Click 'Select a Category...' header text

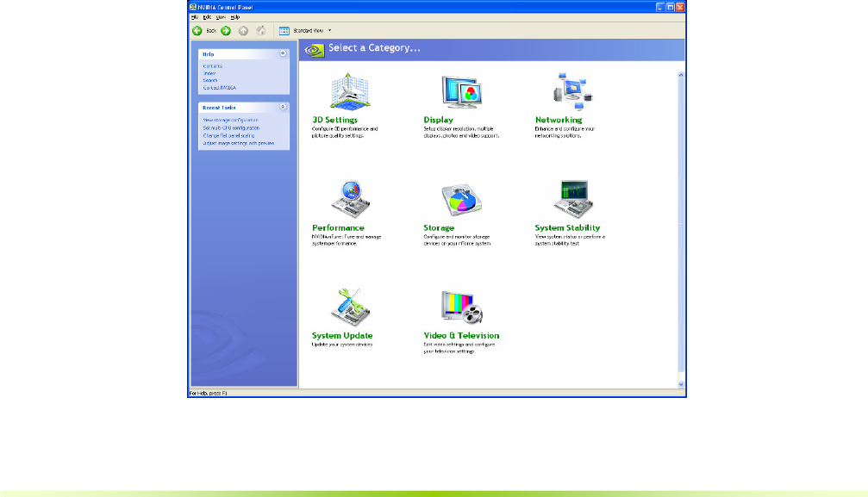point(374,48)
